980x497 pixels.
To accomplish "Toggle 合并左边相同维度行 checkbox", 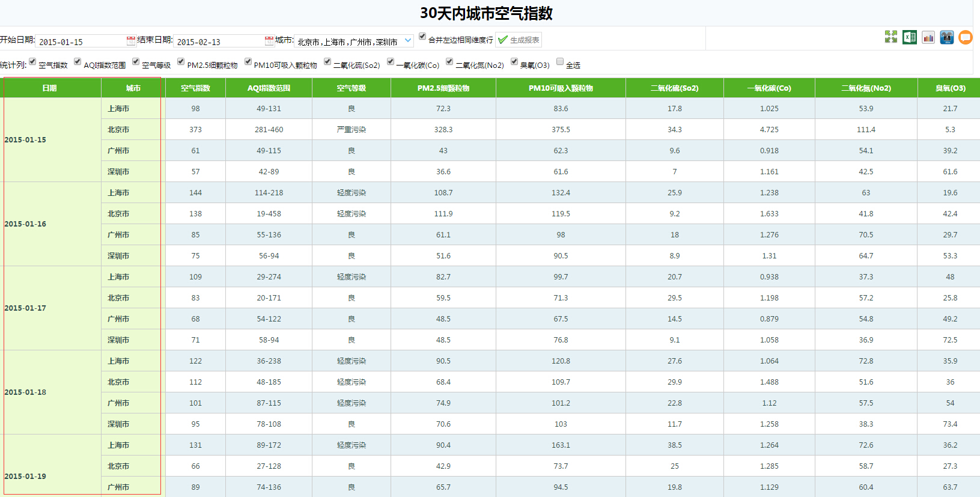I will pyautogui.click(x=422, y=37).
